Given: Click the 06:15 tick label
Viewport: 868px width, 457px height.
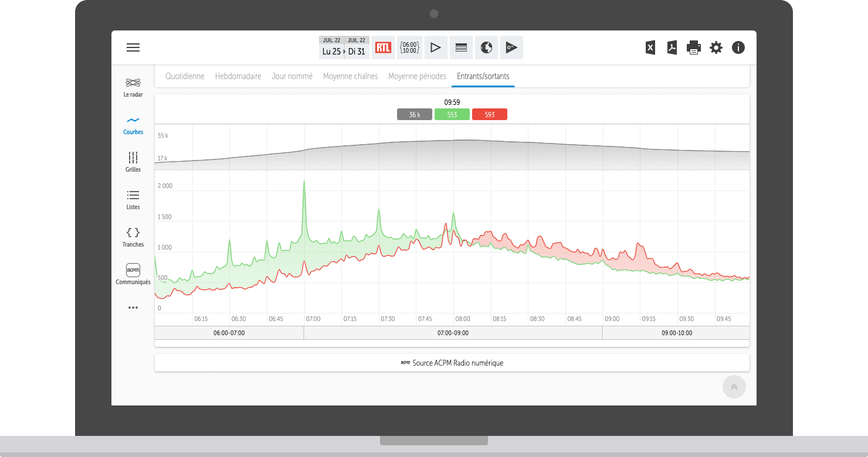Looking at the screenshot, I should [x=201, y=319].
